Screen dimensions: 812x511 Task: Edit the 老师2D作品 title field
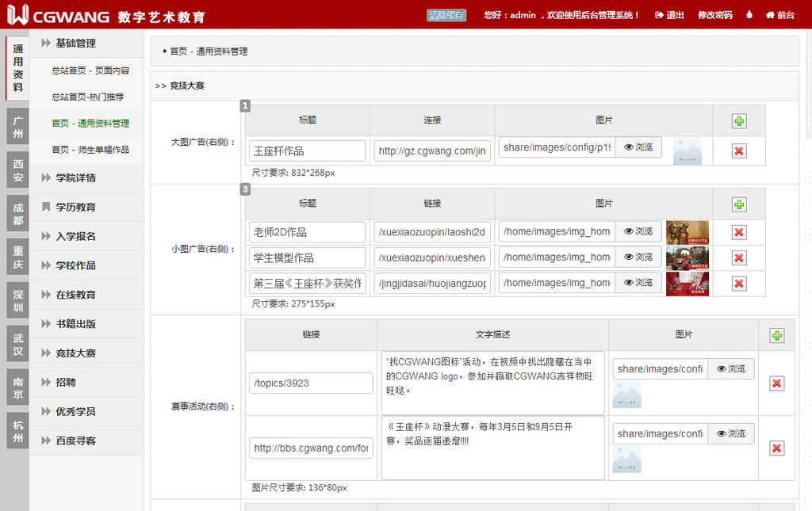[308, 232]
